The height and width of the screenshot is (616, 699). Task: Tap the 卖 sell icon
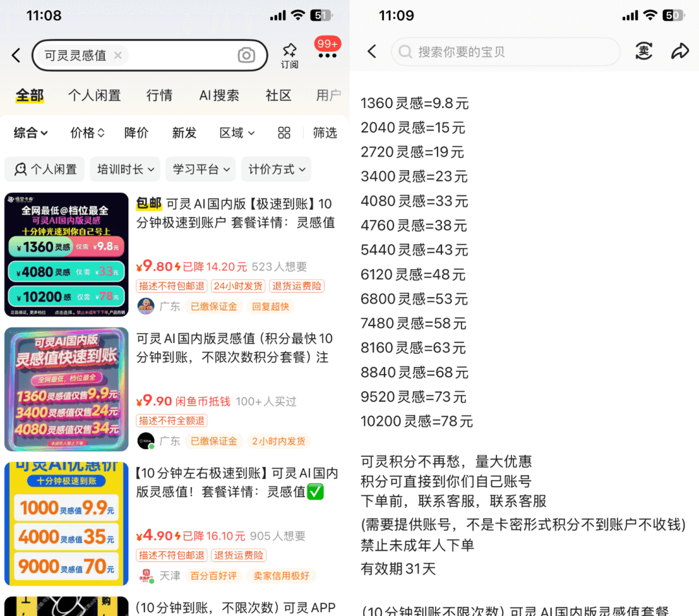point(643,52)
